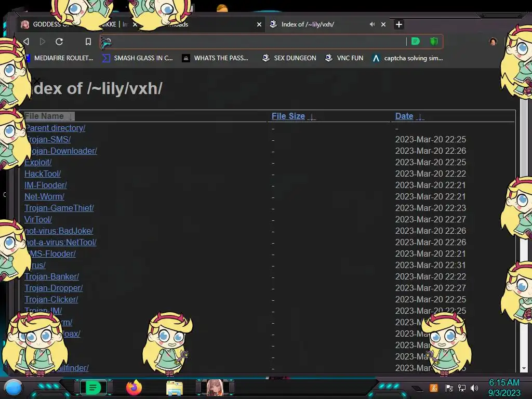Select date 2023-Mar-20 22:23
Screen dimensions: 532x399
(431, 208)
